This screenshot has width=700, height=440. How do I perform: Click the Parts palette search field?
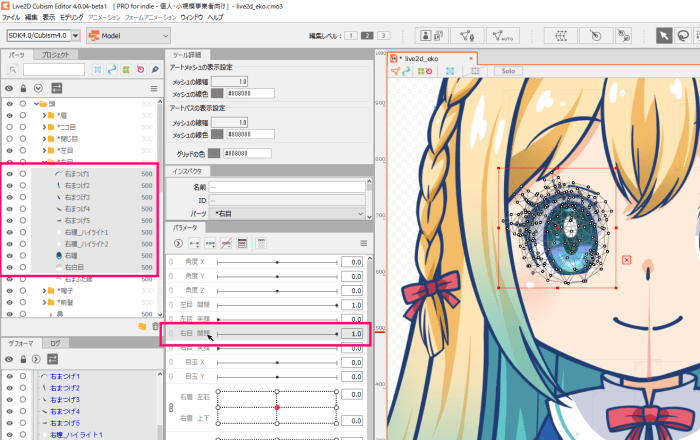click(54, 70)
